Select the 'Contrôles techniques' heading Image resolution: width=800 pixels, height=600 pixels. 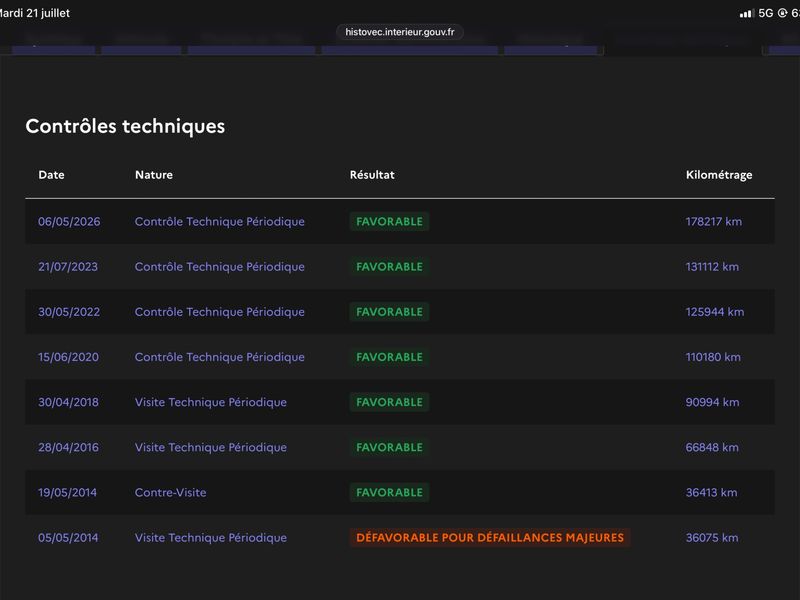[125, 127]
